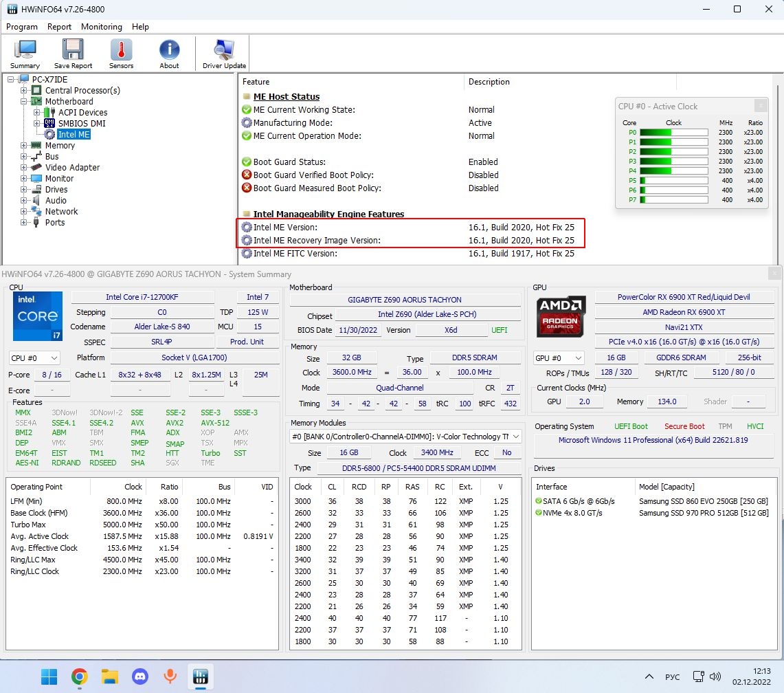784x693 pixels.
Task: Open the CPU #0 selector dropdown
Action: click(34, 358)
